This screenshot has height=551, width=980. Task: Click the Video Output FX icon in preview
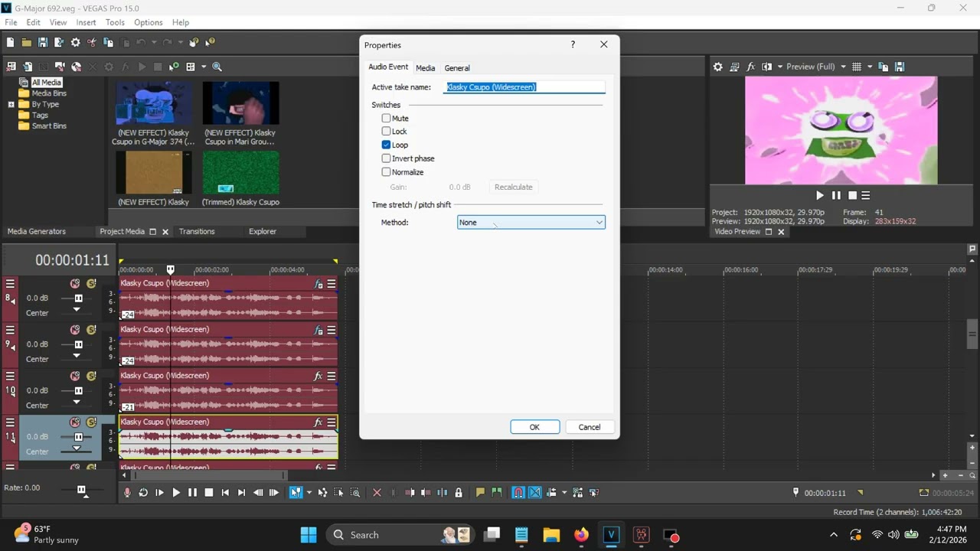tap(751, 67)
